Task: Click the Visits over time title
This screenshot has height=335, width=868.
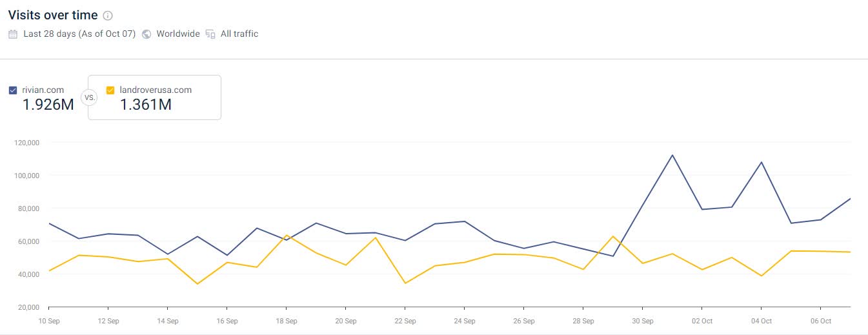Action: pyautogui.click(x=53, y=15)
